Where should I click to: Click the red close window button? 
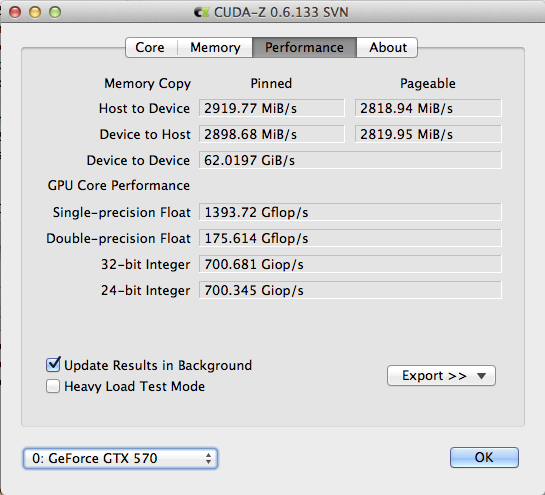point(15,12)
